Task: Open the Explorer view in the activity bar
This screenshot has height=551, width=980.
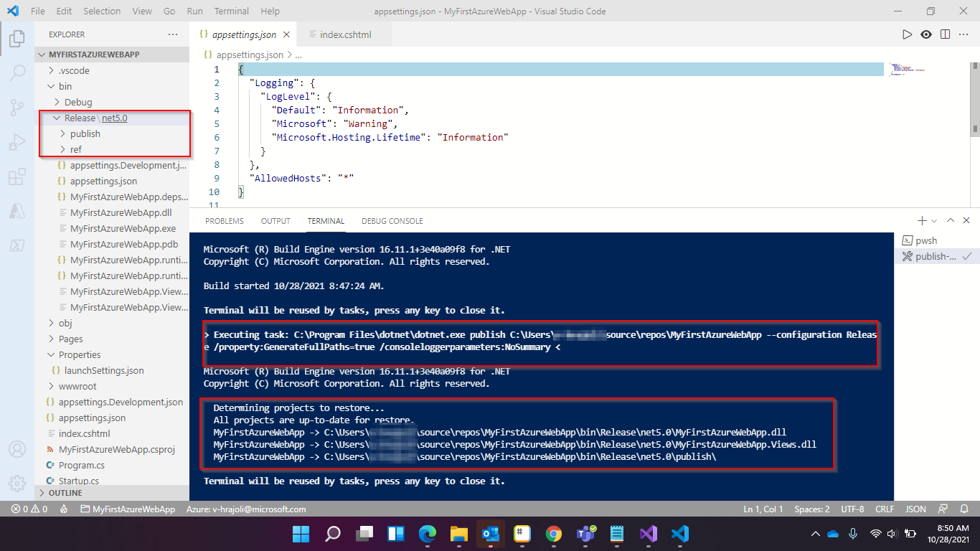Action: pos(17,38)
